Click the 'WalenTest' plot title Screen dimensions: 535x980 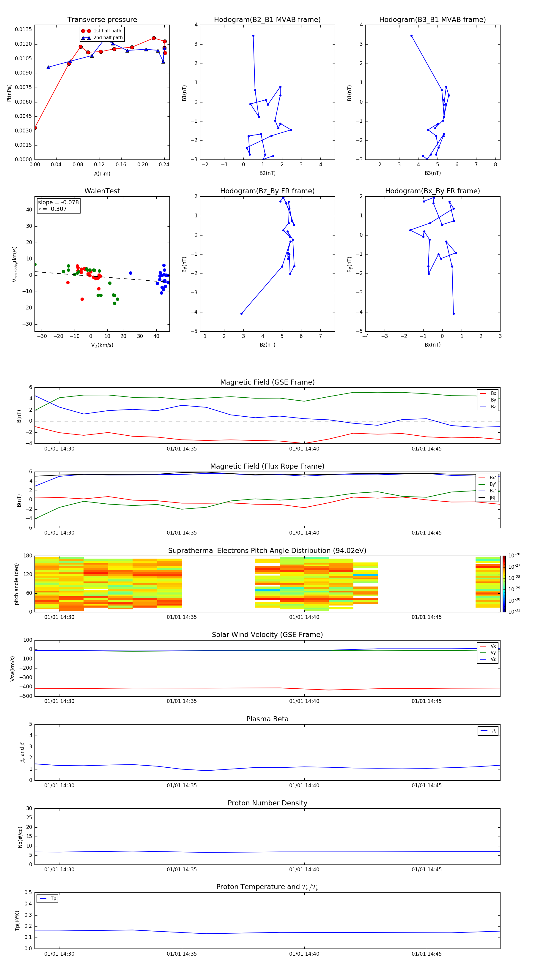click(x=102, y=191)
